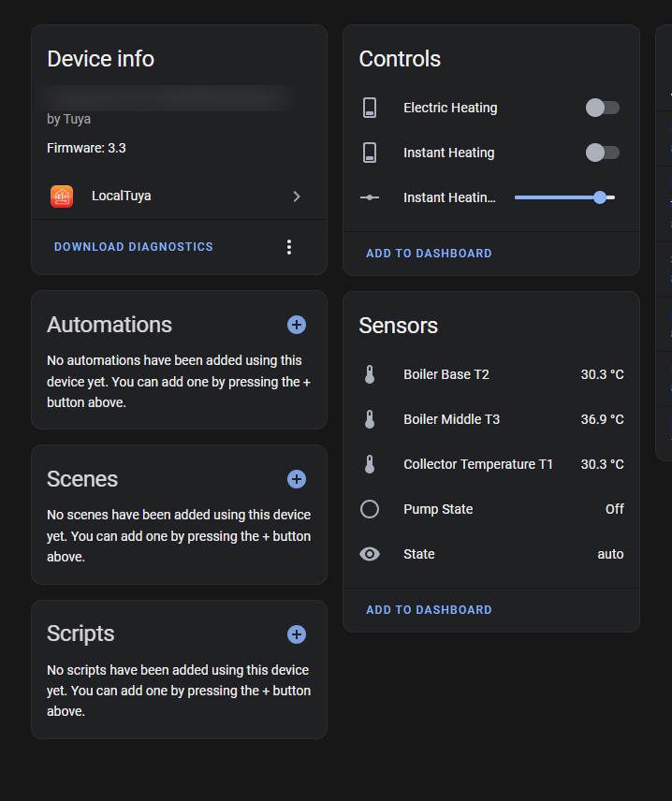The height and width of the screenshot is (801, 672).
Task: Add a new scene with plus icon
Action: click(x=297, y=479)
